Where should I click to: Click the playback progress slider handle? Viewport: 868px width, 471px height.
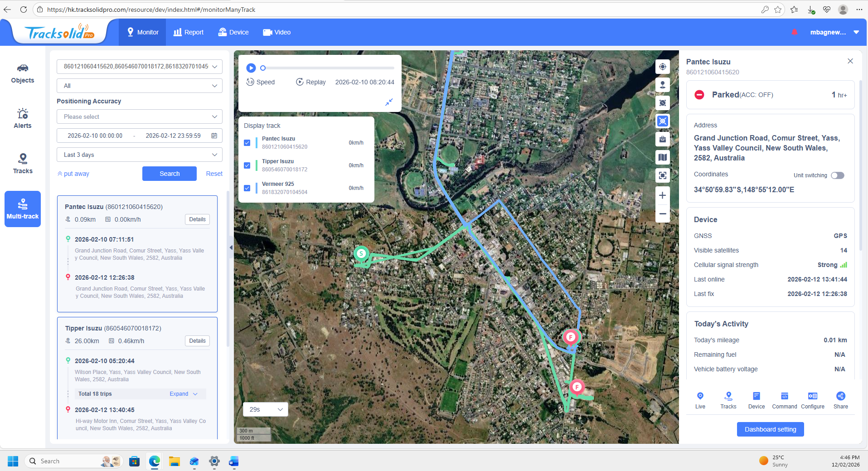point(263,68)
